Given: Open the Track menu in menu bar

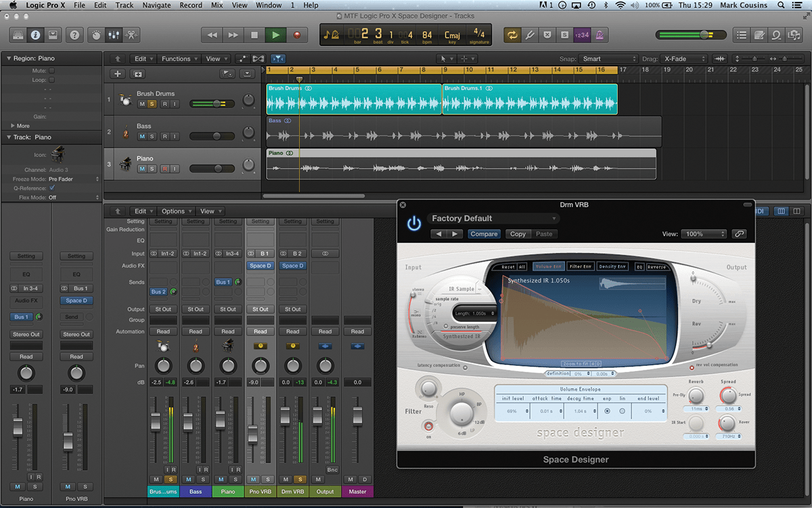Looking at the screenshot, I should [125, 5].
